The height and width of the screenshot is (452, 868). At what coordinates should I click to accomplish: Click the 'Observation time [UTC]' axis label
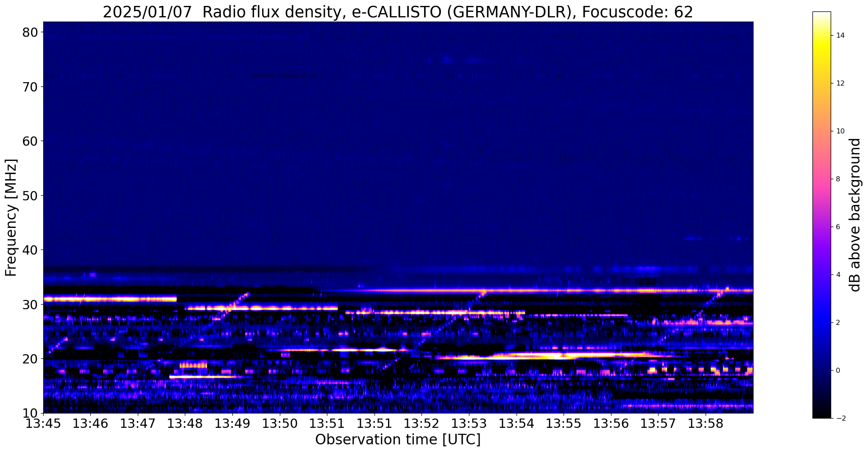[x=398, y=440]
